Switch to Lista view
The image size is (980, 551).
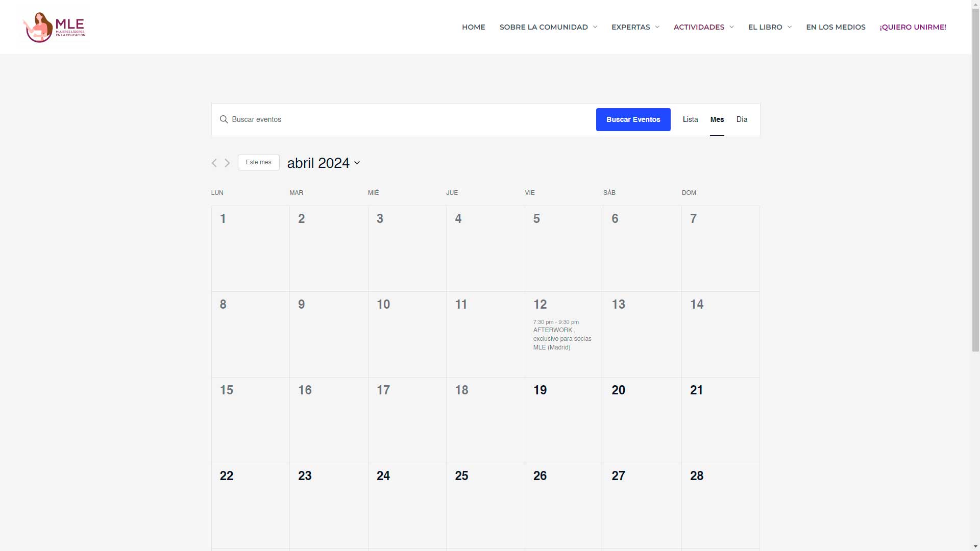pyautogui.click(x=690, y=119)
